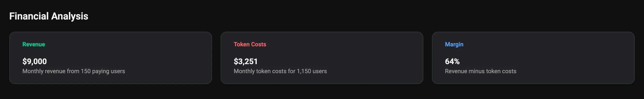Click the word "Analysis" in the heading
This screenshot has height=99, width=644.
point(69,16)
